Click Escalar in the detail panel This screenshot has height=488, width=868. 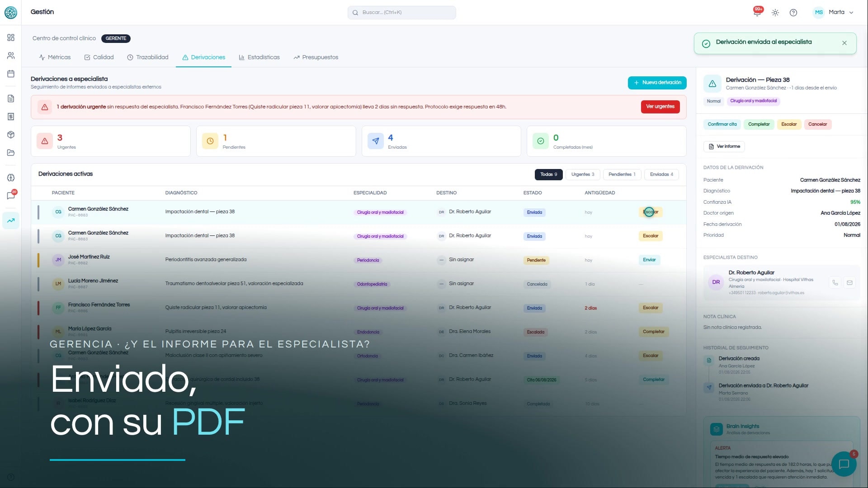point(789,124)
